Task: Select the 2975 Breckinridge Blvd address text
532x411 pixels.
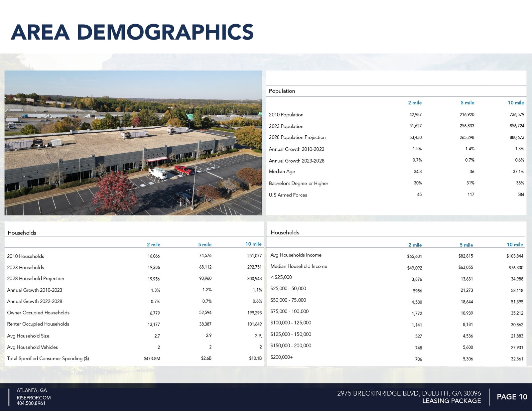Action: click(409, 393)
